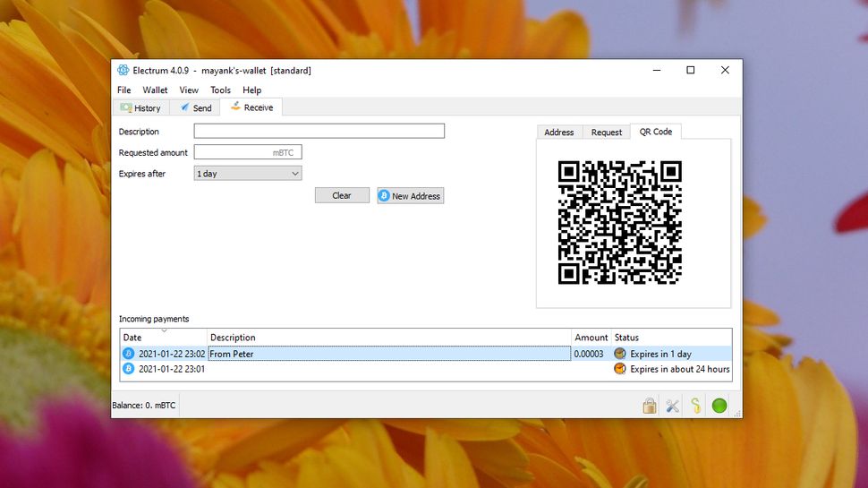Click clock icon next to Expires in 1 day
The width and height of the screenshot is (868, 488).
click(x=620, y=354)
